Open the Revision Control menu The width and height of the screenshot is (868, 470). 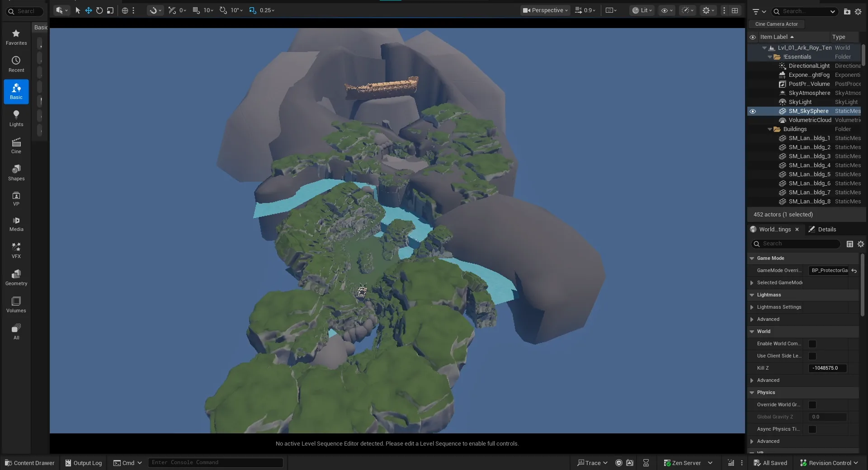tap(829, 463)
